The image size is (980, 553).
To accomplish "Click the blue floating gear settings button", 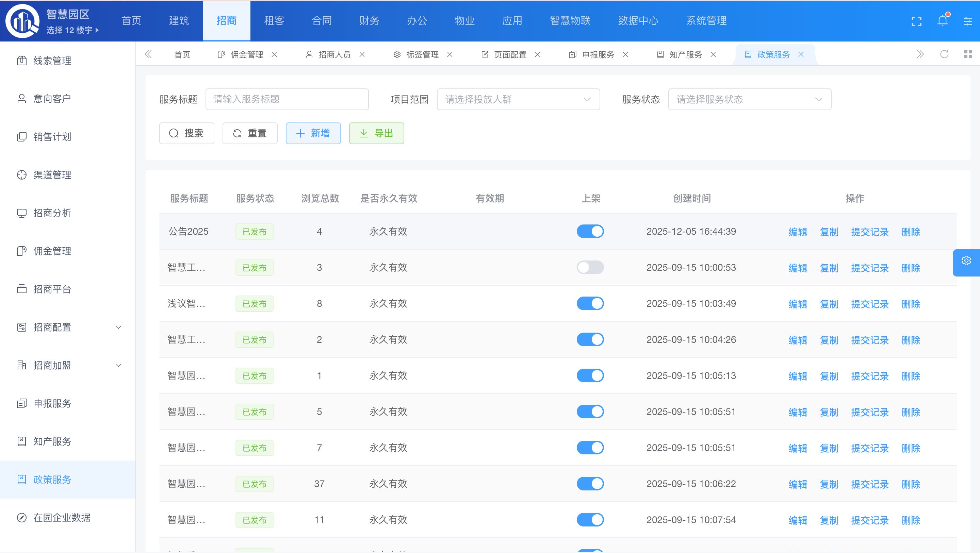I will tap(966, 261).
